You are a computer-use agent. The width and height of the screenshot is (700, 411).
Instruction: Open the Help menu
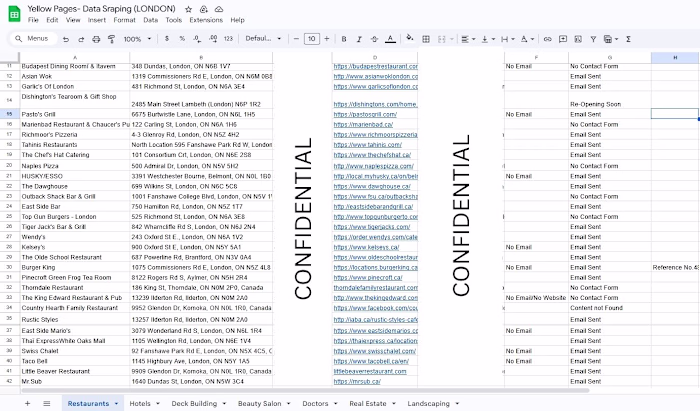click(237, 20)
